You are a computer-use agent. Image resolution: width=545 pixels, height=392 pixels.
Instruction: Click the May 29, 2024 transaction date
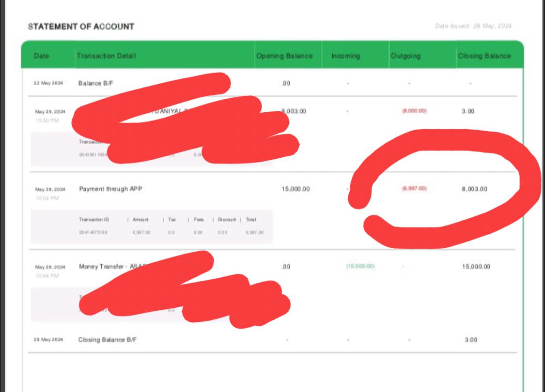pos(50,111)
